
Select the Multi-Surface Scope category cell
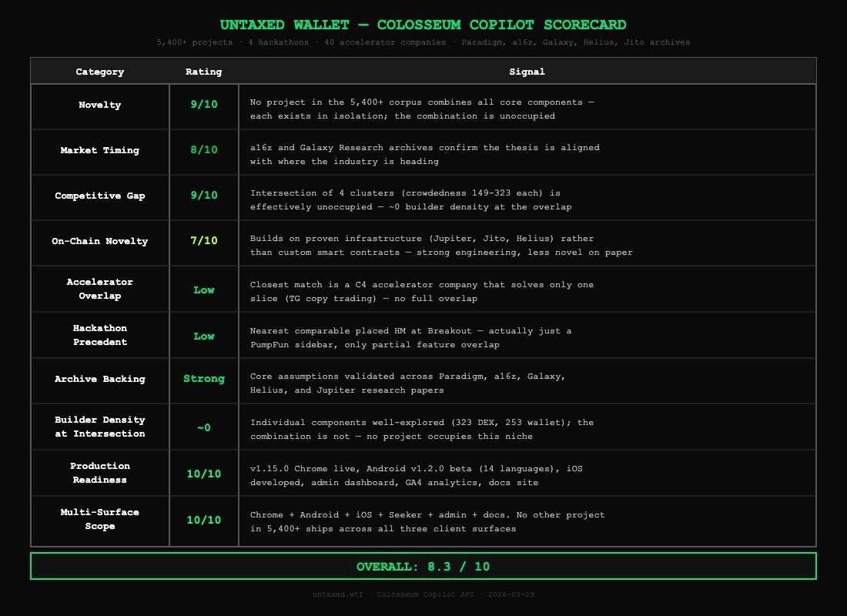point(100,521)
